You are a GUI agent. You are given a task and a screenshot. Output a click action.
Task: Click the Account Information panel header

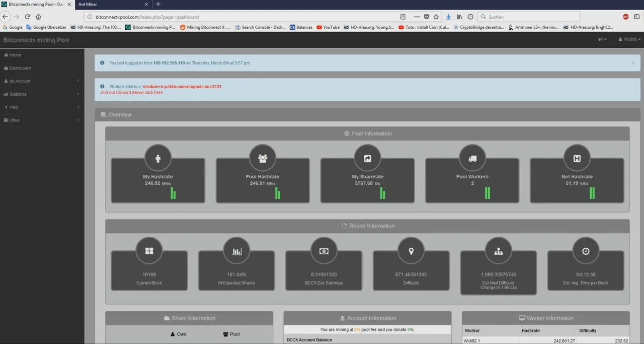point(367,318)
